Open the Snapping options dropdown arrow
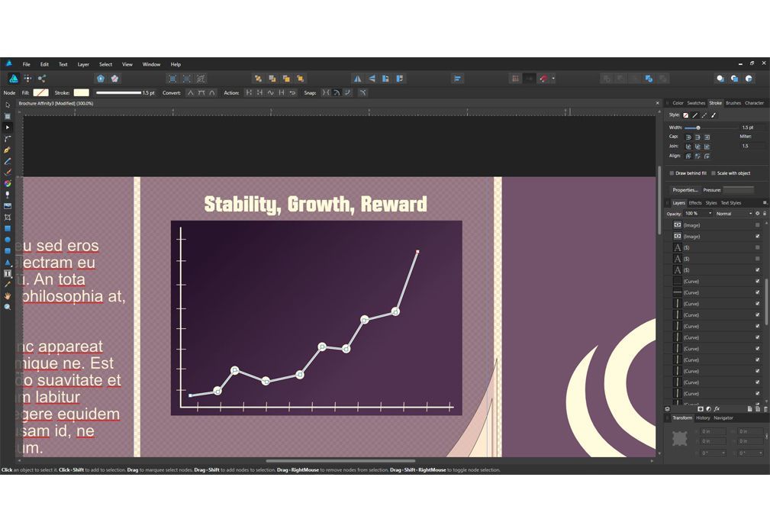The height and width of the screenshot is (532, 770). pos(553,79)
